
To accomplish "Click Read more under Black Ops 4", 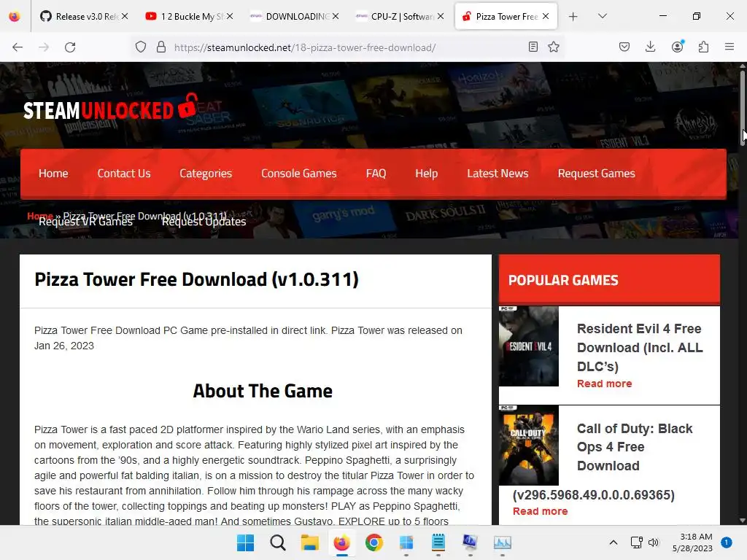I will (x=541, y=511).
